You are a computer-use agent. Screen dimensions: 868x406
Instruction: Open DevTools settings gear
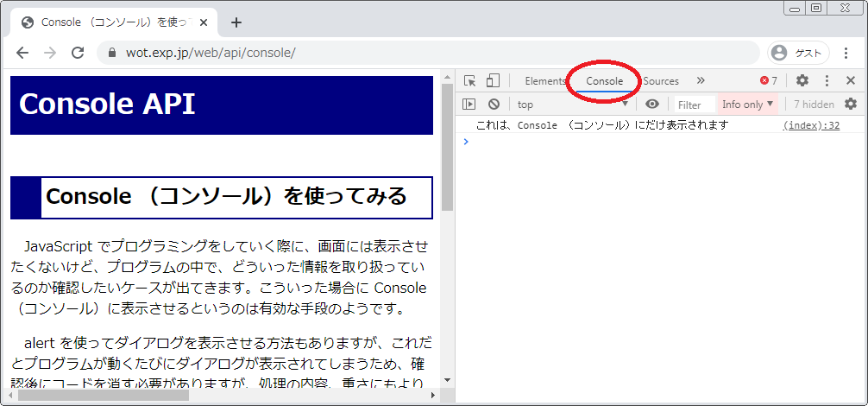(x=802, y=81)
